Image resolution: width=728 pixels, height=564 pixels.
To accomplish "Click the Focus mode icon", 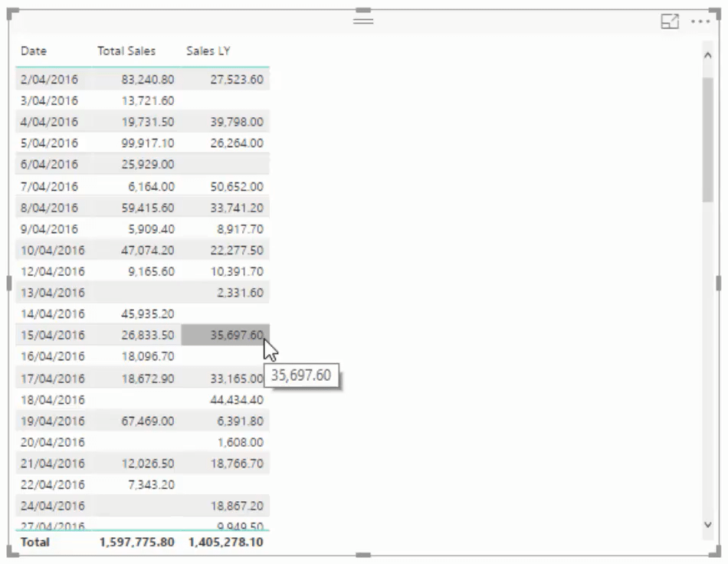I will pos(670,21).
